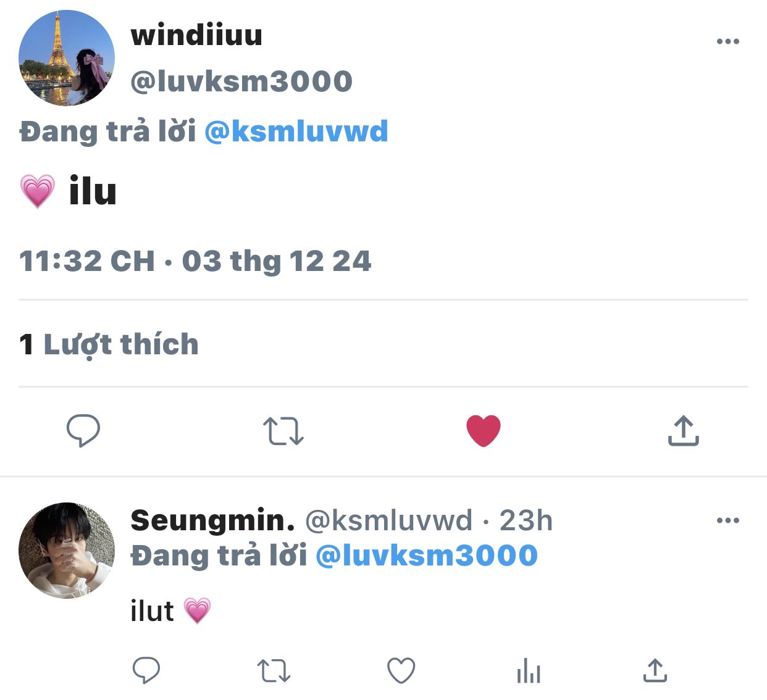Like Seungmin's ilut reply
The width and height of the screenshot is (767, 700).
(401, 670)
